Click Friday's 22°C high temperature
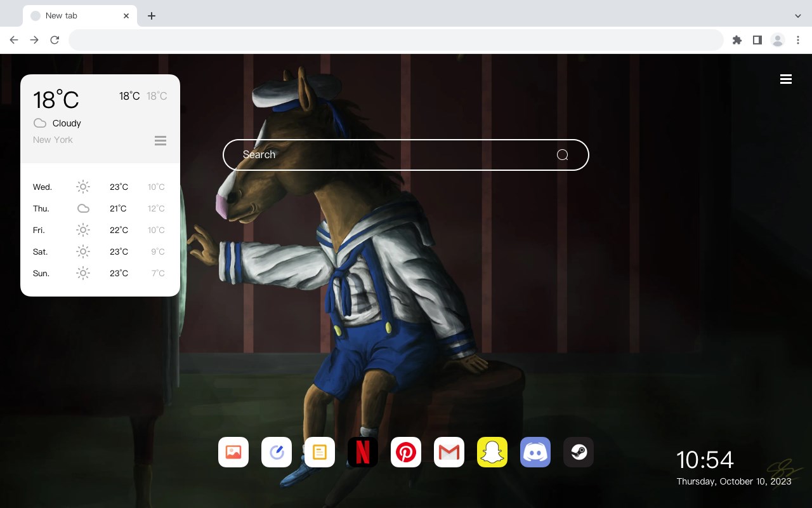Screen dimensions: 812x508 coord(119,230)
